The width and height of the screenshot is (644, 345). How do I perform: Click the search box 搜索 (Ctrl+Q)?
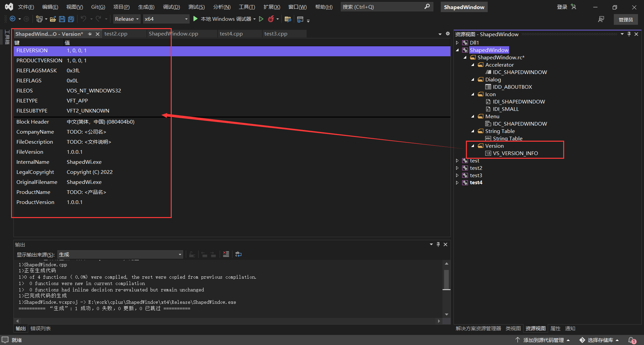(x=386, y=7)
